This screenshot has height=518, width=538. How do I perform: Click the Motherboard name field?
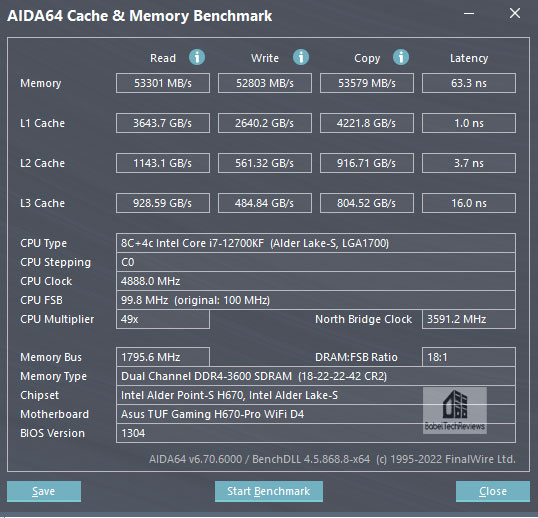pyautogui.click(x=316, y=414)
